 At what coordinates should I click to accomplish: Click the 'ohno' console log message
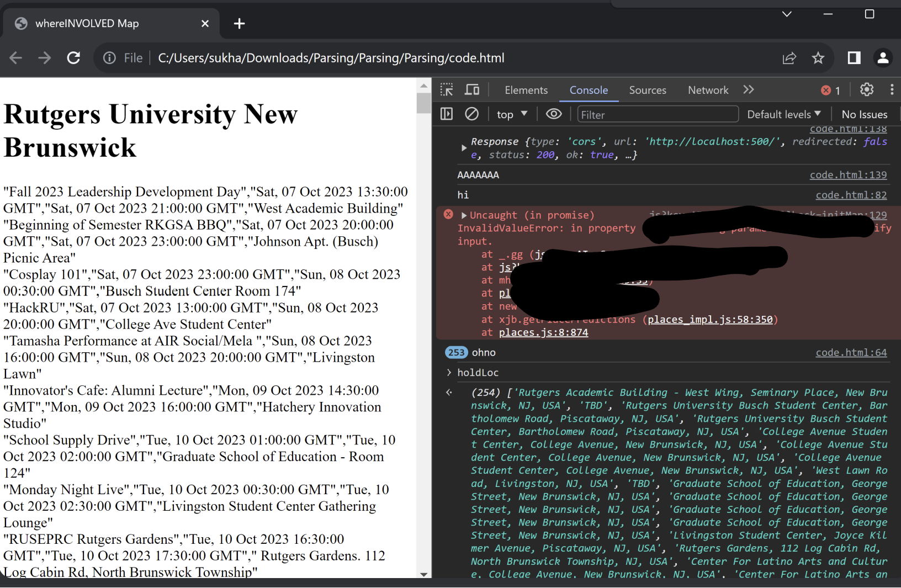click(x=484, y=352)
